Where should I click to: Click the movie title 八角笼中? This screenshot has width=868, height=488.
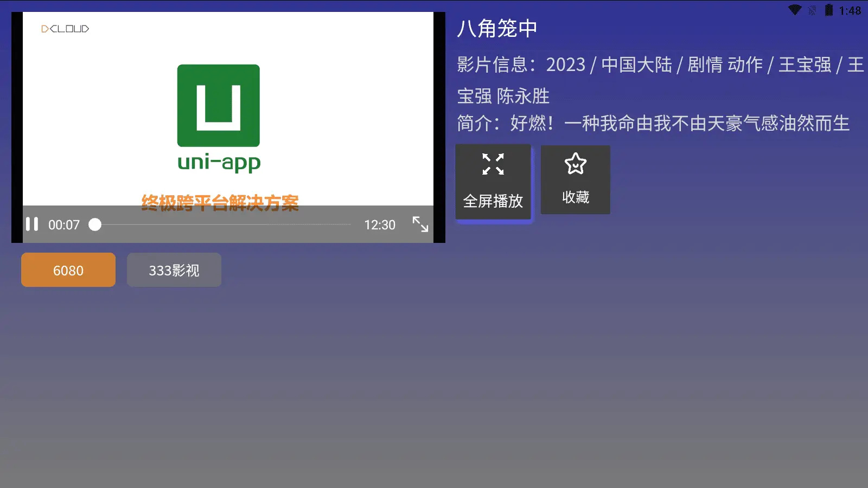click(x=497, y=28)
